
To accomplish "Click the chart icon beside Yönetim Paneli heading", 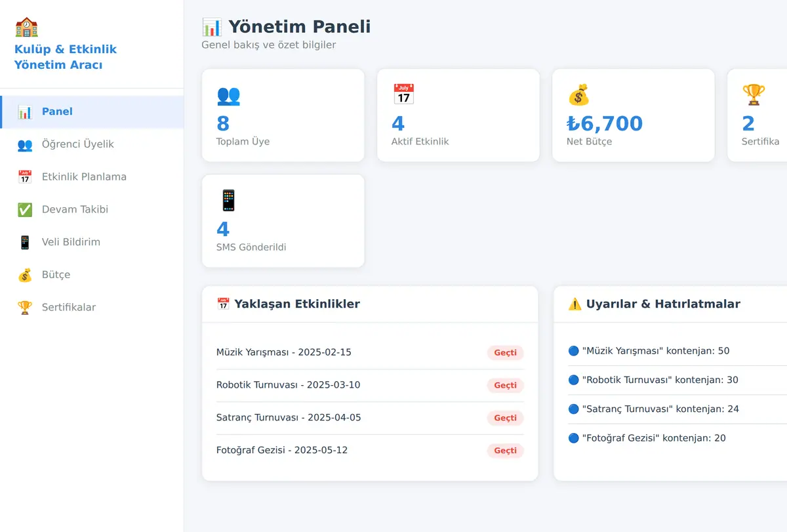I will click(x=212, y=27).
